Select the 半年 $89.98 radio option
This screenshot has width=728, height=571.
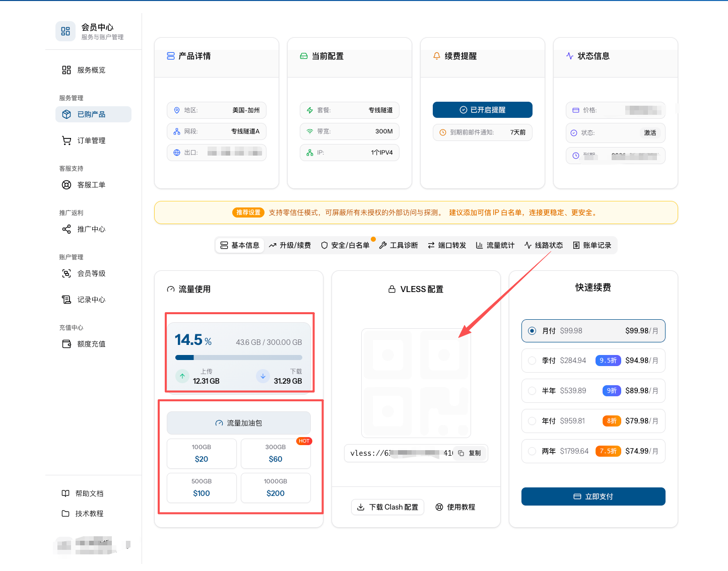(x=532, y=391)
